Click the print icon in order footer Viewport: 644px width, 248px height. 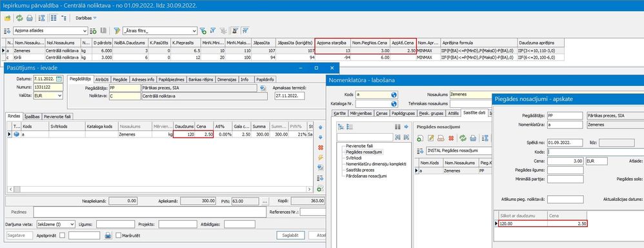pyautogui.click(x=108, y=236)
